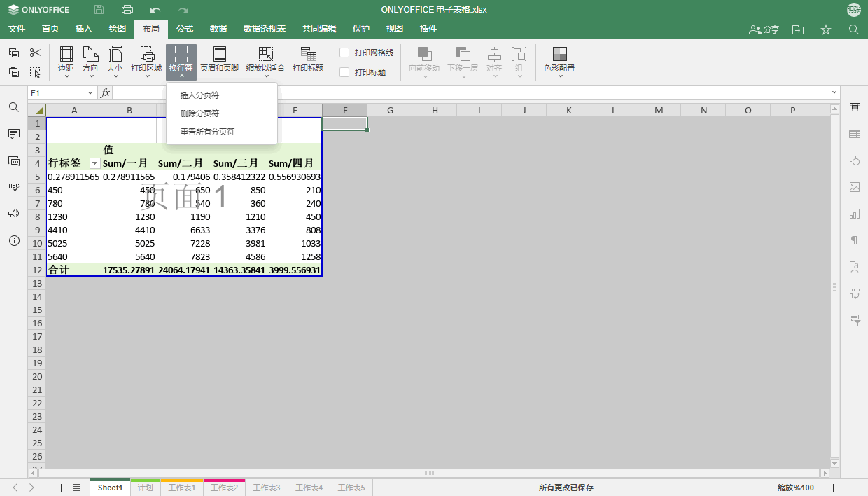
Task: Switch to the 绘图 tab
Action: 118,29
